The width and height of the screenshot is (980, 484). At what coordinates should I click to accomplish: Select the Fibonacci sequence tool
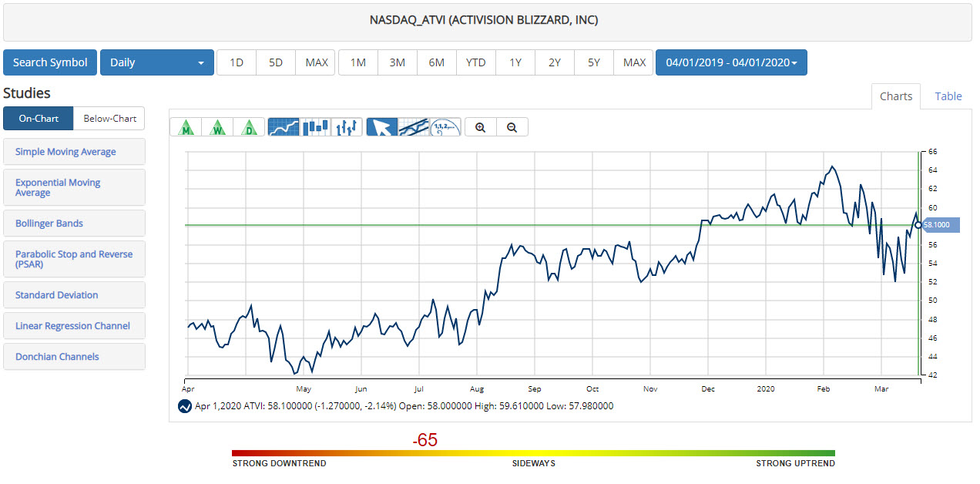coord(445,127)
